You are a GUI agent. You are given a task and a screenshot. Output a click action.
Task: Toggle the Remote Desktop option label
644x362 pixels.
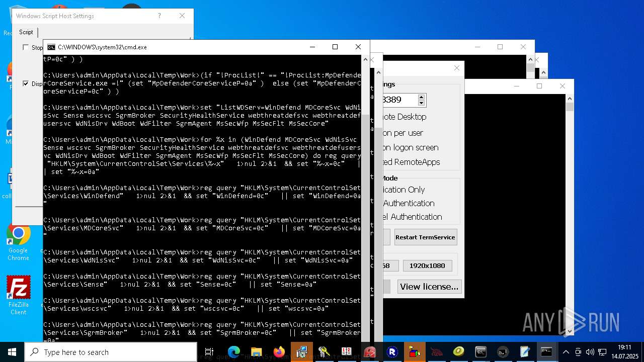(x=405, y=117)
